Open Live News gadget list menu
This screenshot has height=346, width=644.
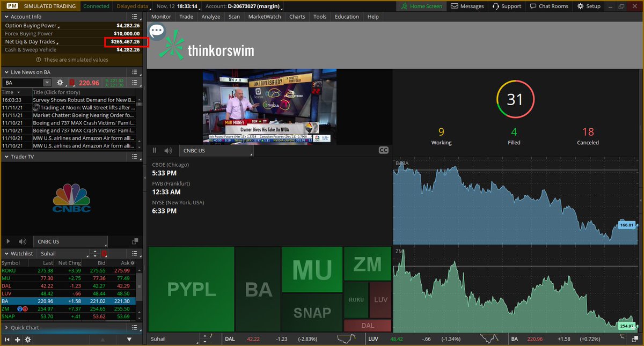[x=135, y=72]
